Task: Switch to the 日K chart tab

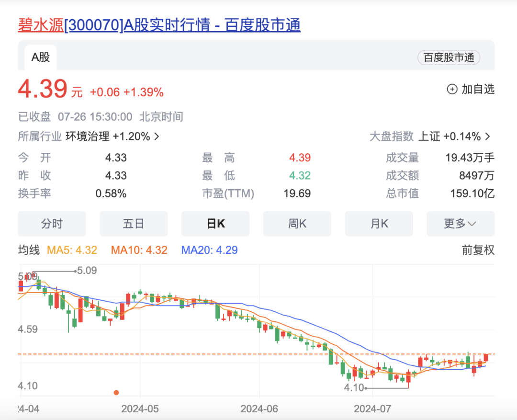Action: (x=215, y=224)
